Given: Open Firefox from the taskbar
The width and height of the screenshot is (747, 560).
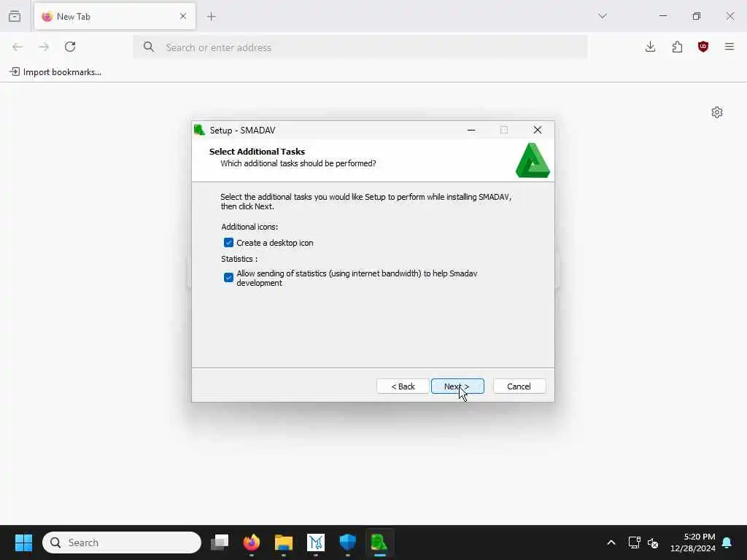Looking at the screenshot, I should click(252, 542).
